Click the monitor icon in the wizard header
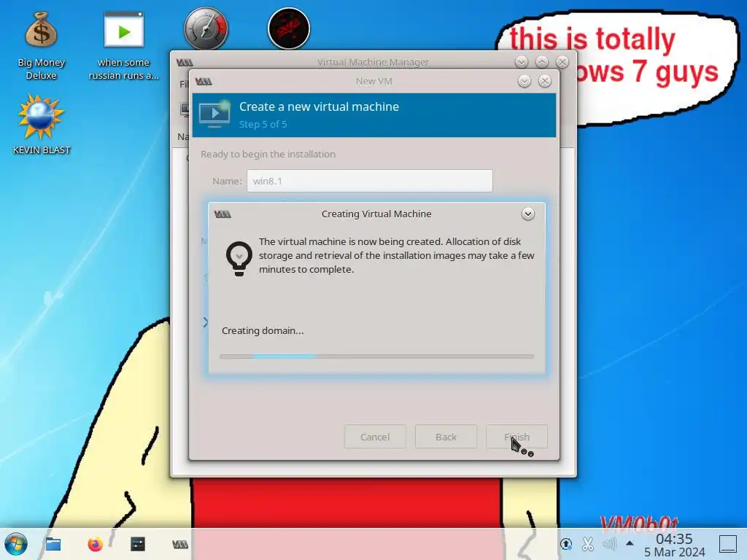 pos(214,114)
